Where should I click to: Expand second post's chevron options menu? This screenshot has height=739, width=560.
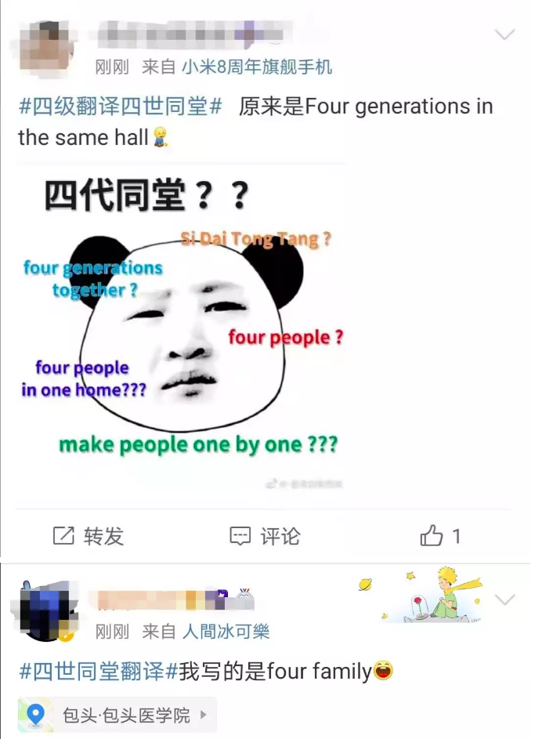(x=504, y=600)
